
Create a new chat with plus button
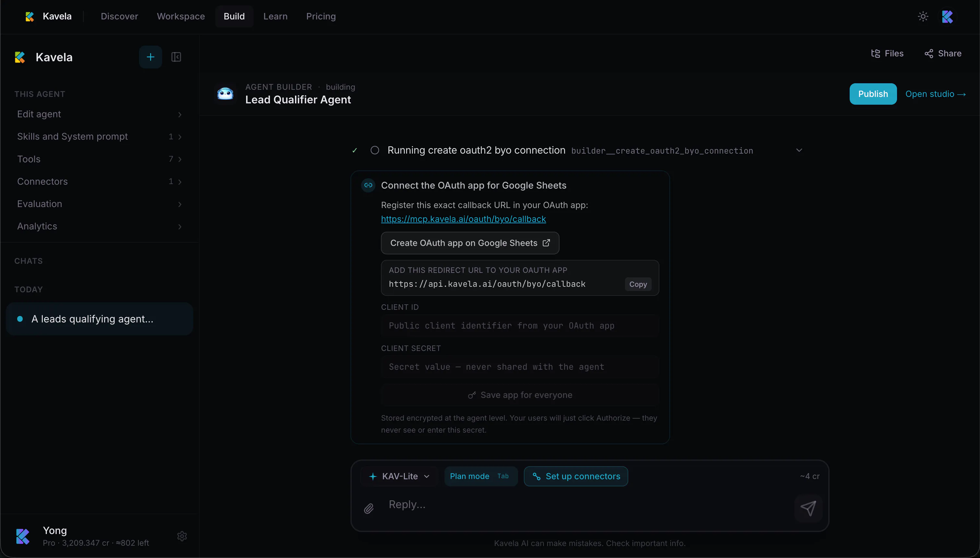click(x=150, y=57)
